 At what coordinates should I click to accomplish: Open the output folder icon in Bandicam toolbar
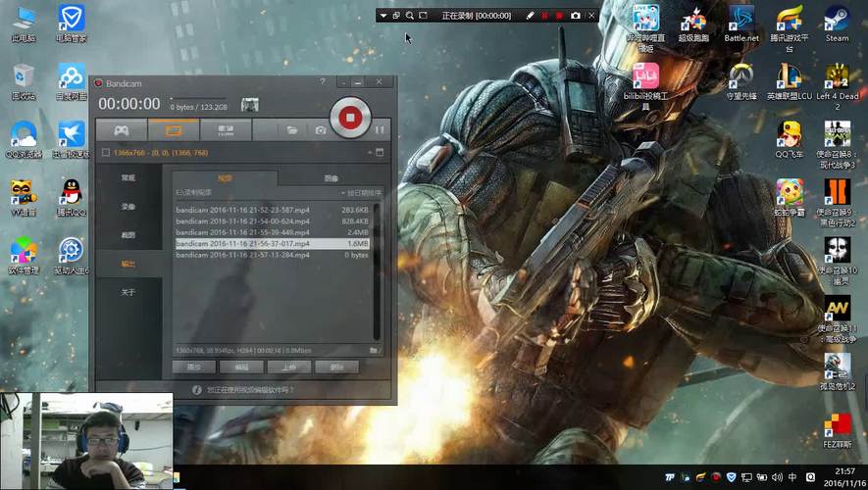291,130
